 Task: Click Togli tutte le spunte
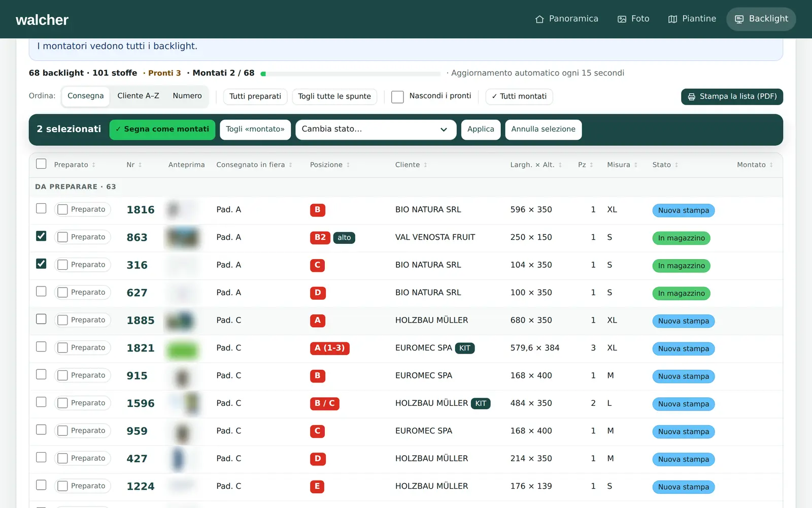click(334, 97)
